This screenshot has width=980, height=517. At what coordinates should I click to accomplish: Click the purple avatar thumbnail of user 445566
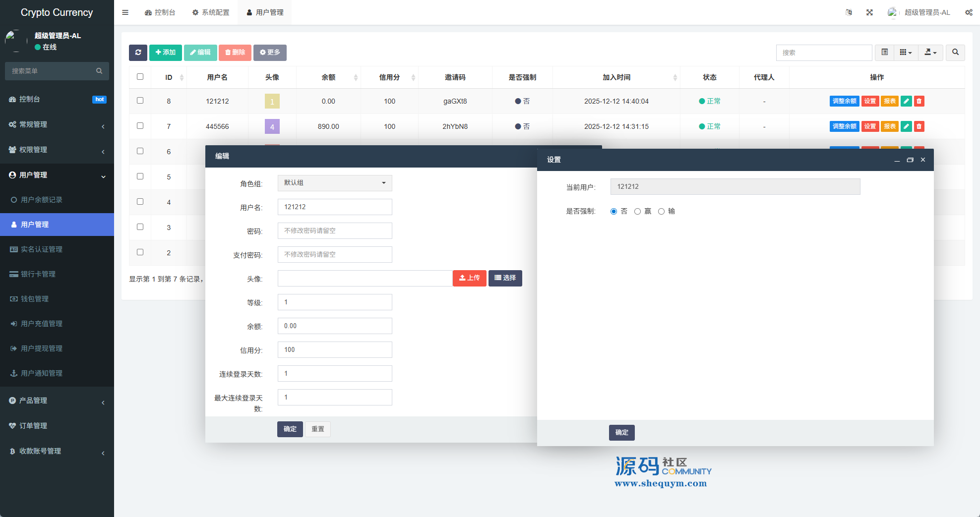(272, 126)
